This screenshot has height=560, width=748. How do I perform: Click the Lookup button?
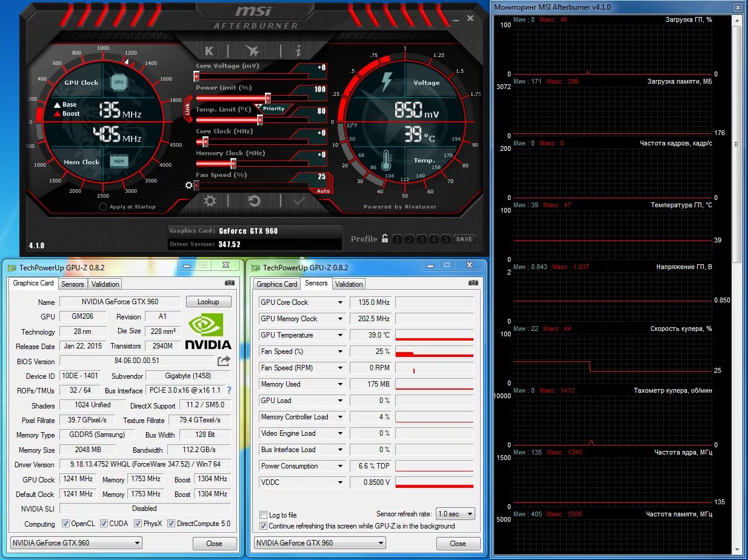(208, 302)
